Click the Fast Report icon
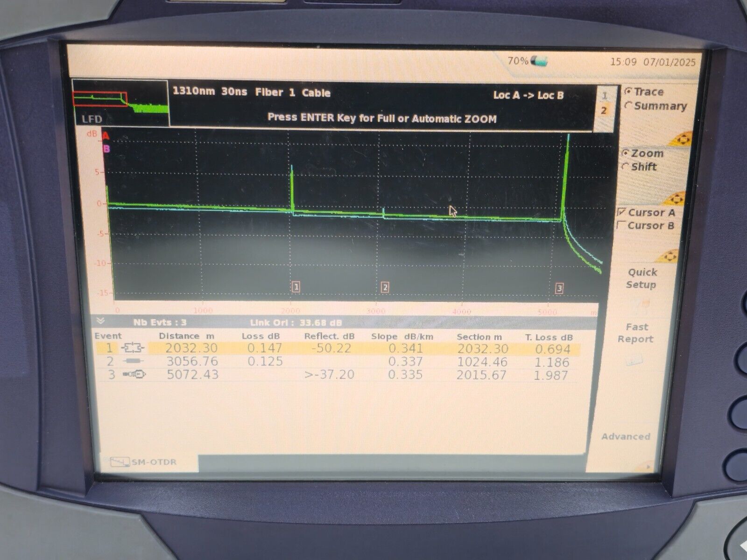The image size is (747, 560). coord(635,359)
